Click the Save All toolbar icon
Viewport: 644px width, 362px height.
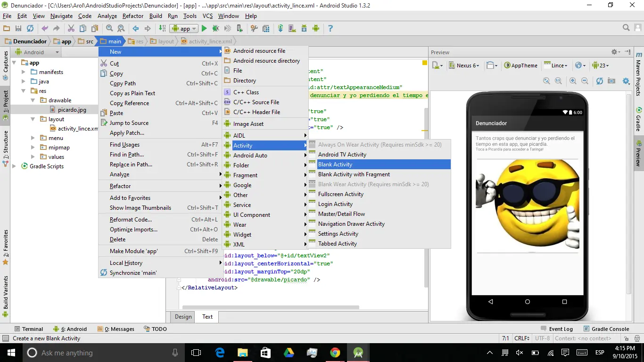click(18, 29)
